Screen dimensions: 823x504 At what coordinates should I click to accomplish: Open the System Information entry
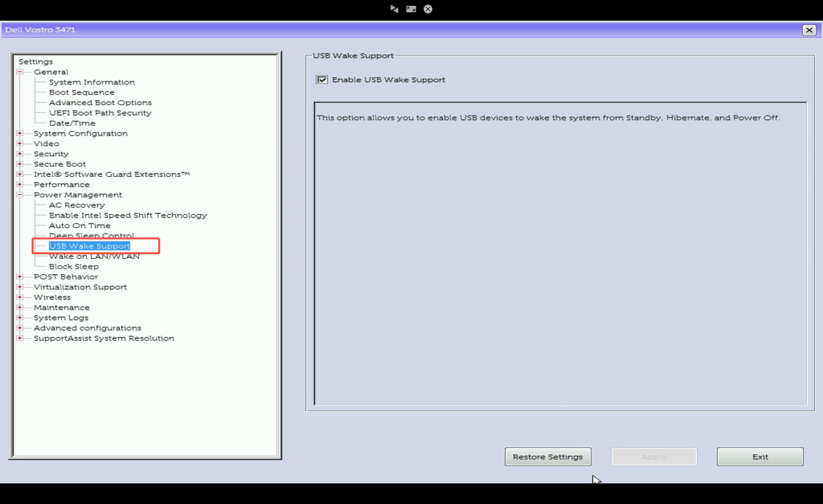click(92, 82)
